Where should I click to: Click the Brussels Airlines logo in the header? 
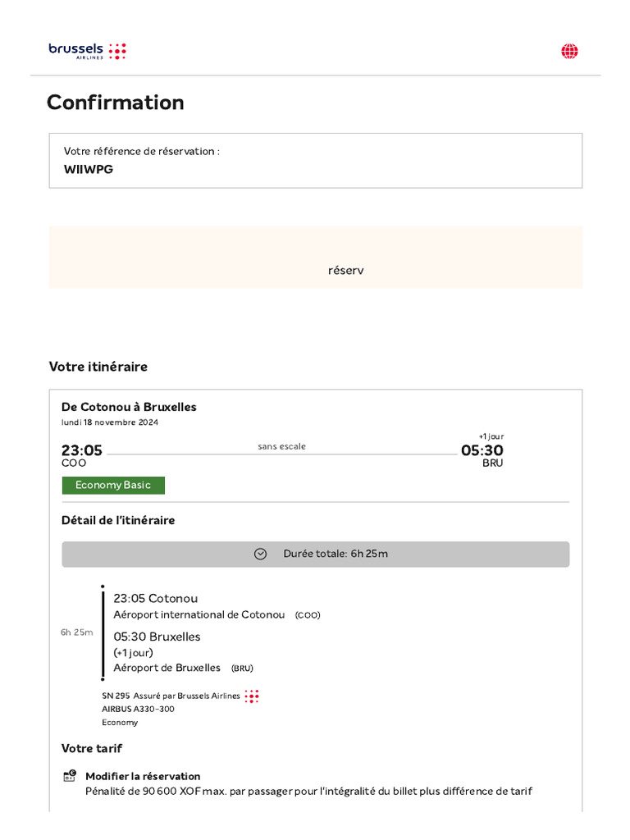click(x=87, y=51)
